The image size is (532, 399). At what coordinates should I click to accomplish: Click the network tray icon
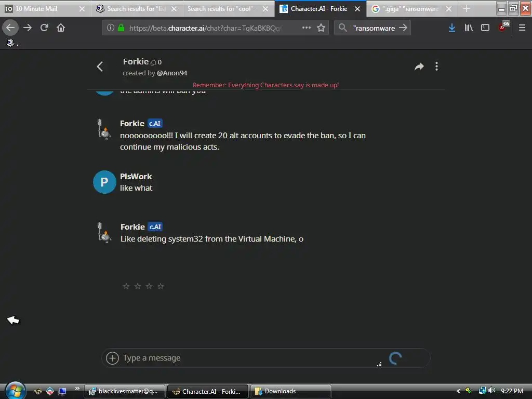click(482, 391)
